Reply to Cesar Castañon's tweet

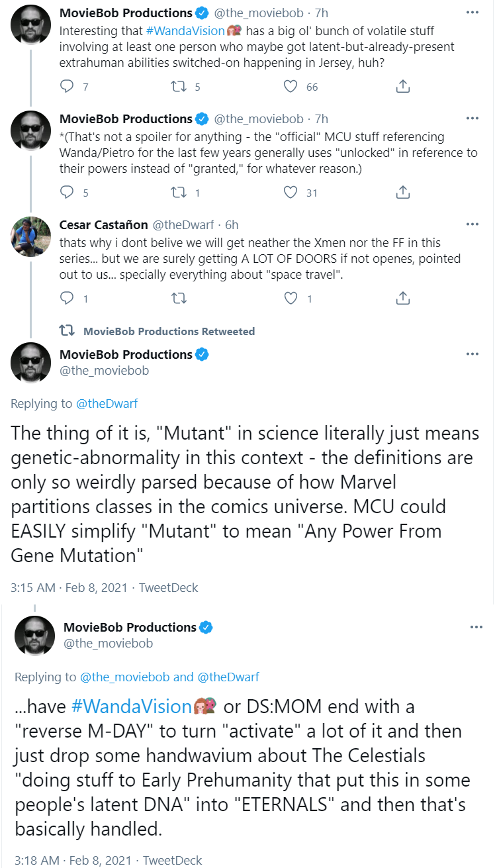[67, 299]
